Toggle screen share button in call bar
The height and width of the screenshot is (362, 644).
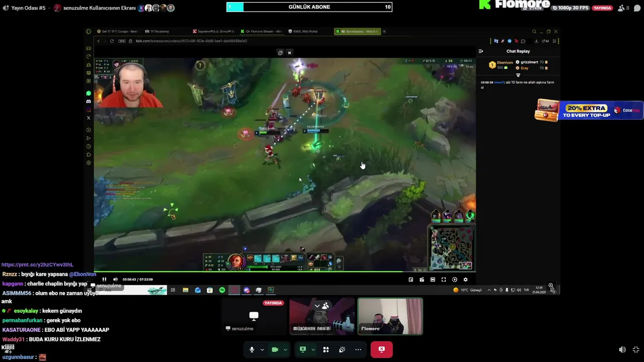[x=303, y=349]
